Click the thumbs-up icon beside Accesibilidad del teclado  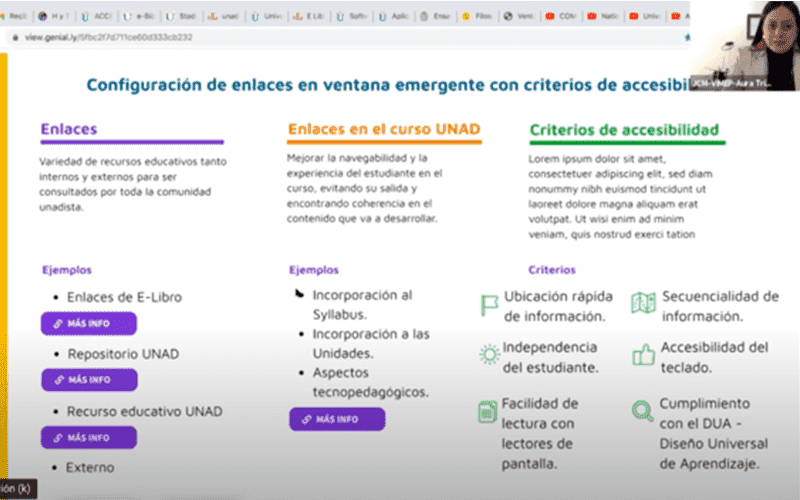point(643,355)
